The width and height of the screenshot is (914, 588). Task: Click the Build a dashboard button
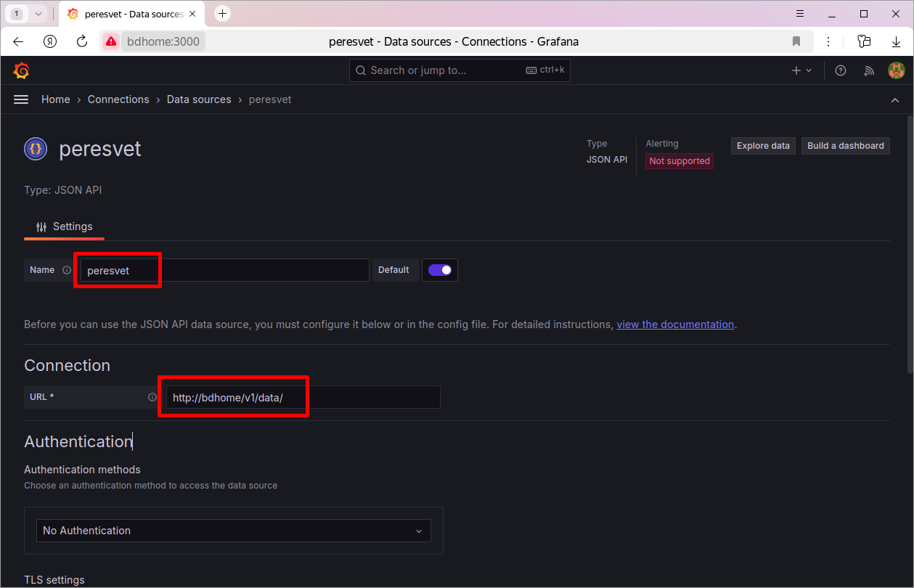pyautogui.click(x=846, y=146)
